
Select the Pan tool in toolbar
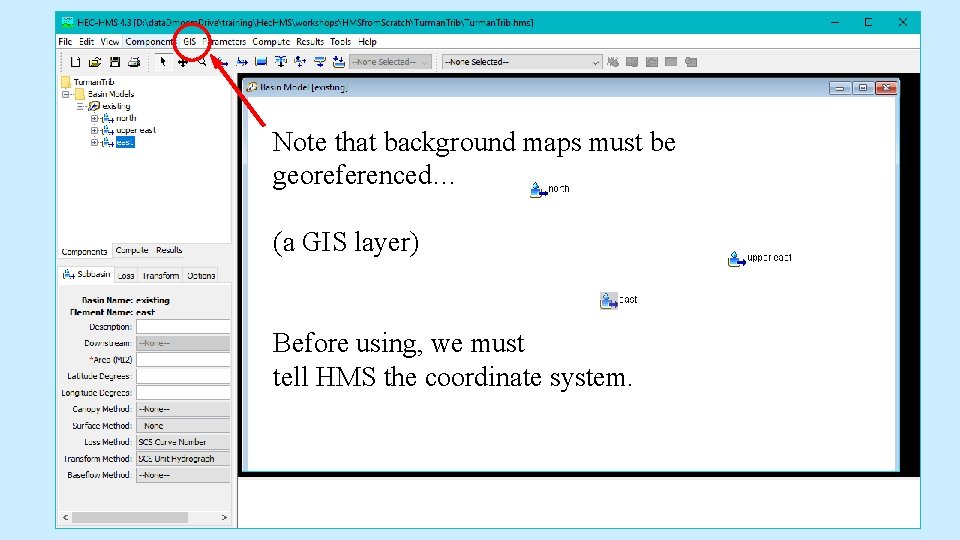click(x=182, y=62)
